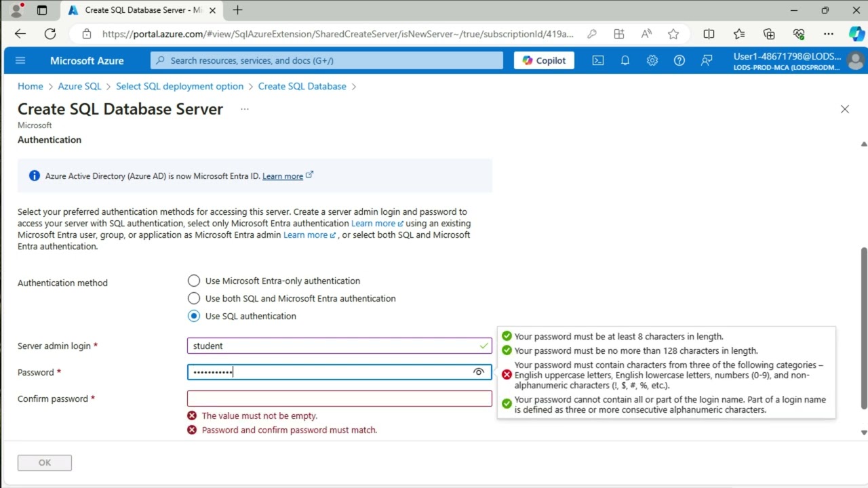Viewport: 868px width, 488px height.
Task: Open Browser essentials heart icon
Action: pos(799,34)
